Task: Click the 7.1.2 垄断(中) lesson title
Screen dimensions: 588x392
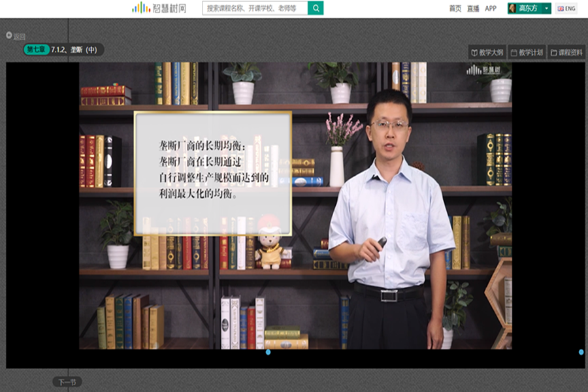Action: [x=74, y=49]
